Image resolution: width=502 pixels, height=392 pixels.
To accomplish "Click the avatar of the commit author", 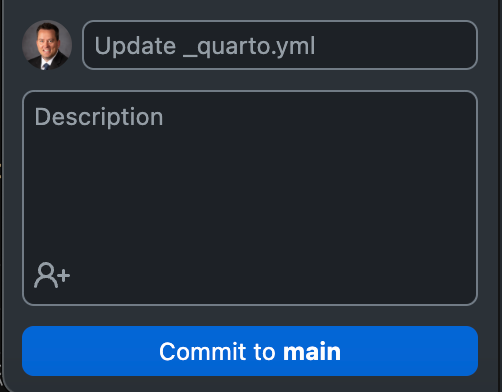I will pos(47,45).
